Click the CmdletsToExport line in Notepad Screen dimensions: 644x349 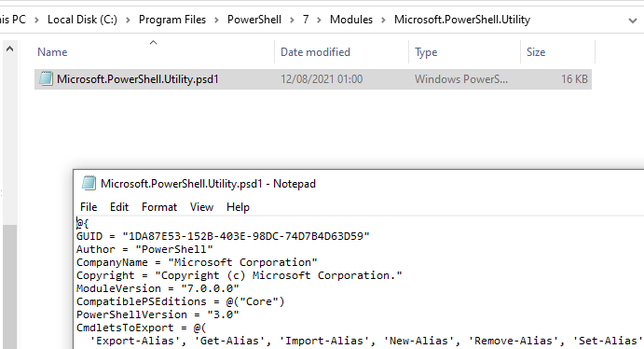click(142, 328)
